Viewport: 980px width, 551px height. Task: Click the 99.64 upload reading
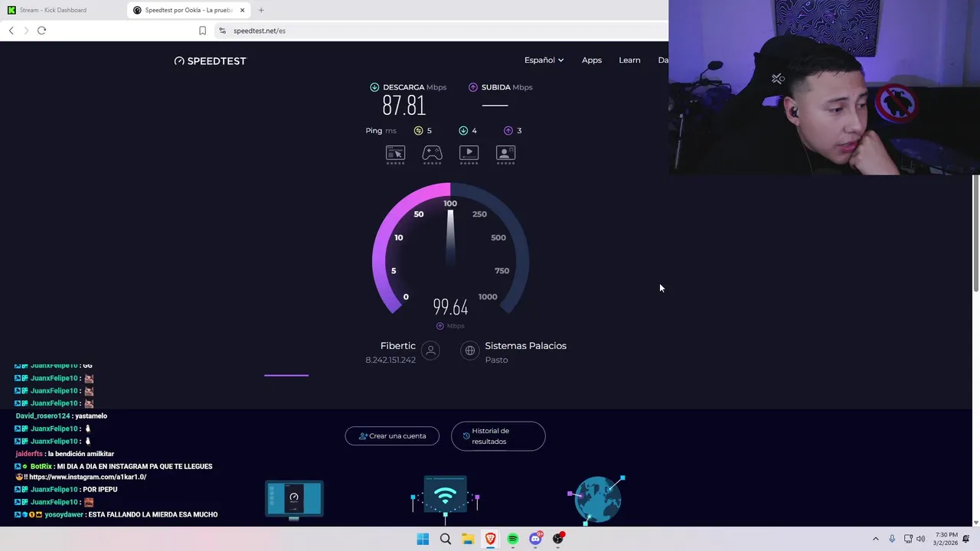pyautogui.click(x=450, y=308)
